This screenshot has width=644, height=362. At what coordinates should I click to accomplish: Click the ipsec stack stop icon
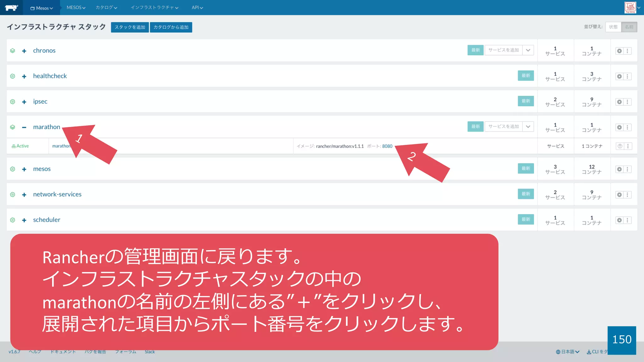tap(619, 102)
